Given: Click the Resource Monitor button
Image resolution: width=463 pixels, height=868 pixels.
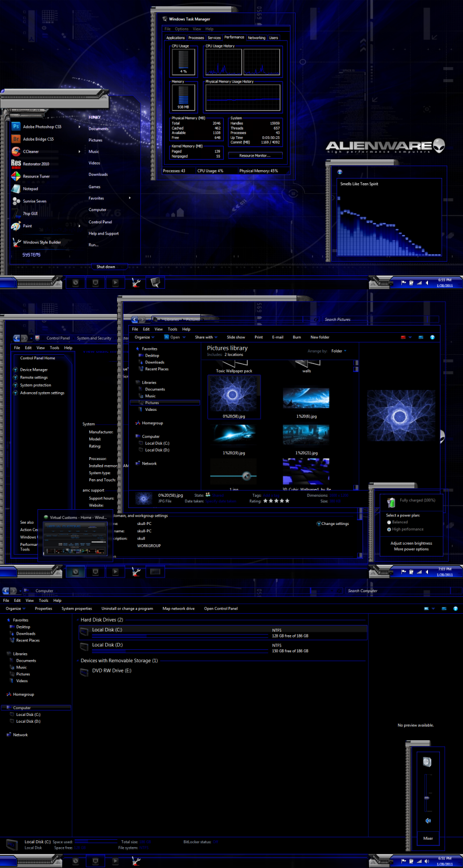Looking at the screenshot, I should (255, 155).
